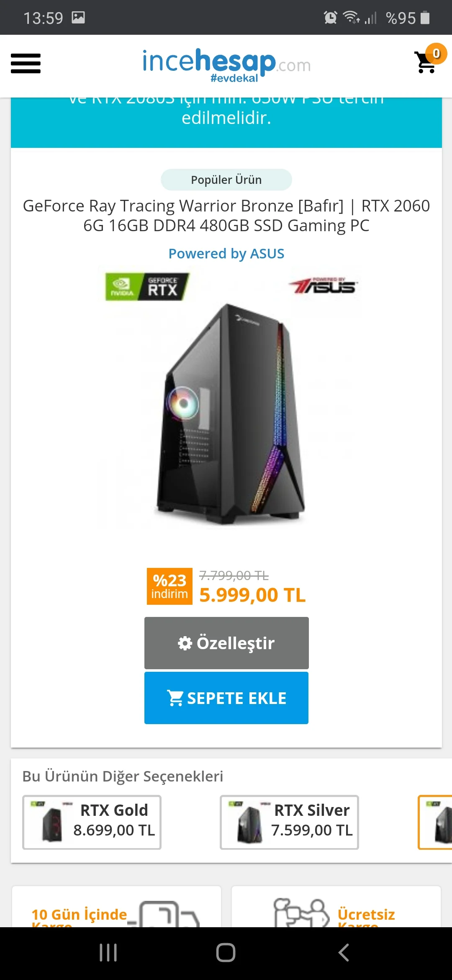Select the partially visible orange-bordered option
This screenshot has width=452, height=980.
[x=435, y=822]
